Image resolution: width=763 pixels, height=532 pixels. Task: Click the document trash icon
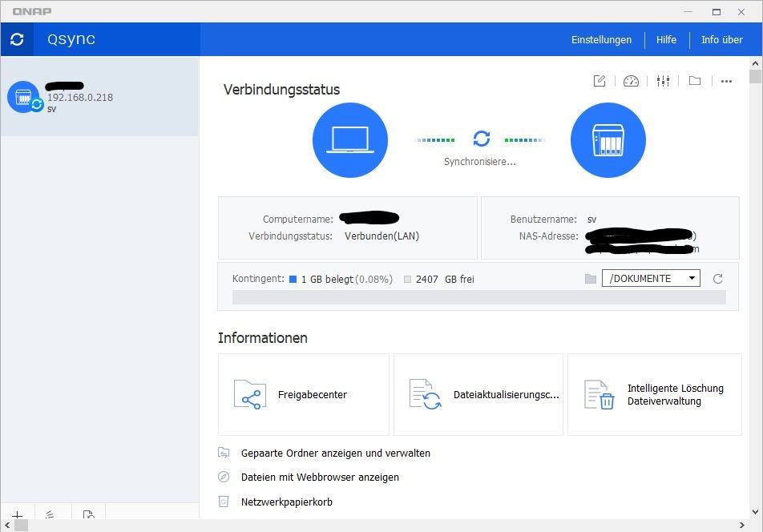[599, 394]
